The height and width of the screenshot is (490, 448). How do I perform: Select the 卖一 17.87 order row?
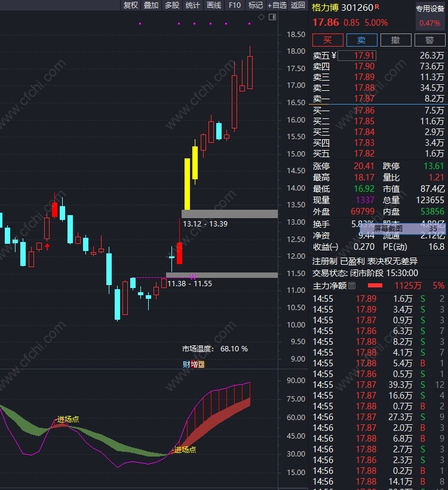[378, 99]
